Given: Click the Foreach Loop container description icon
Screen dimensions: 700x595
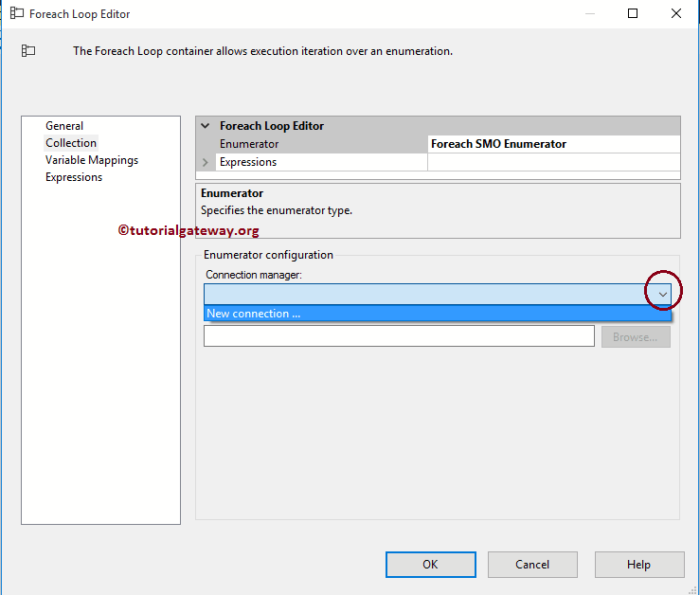Looking at the screenshot, I should pyautogui.click(x=28, y=51).
